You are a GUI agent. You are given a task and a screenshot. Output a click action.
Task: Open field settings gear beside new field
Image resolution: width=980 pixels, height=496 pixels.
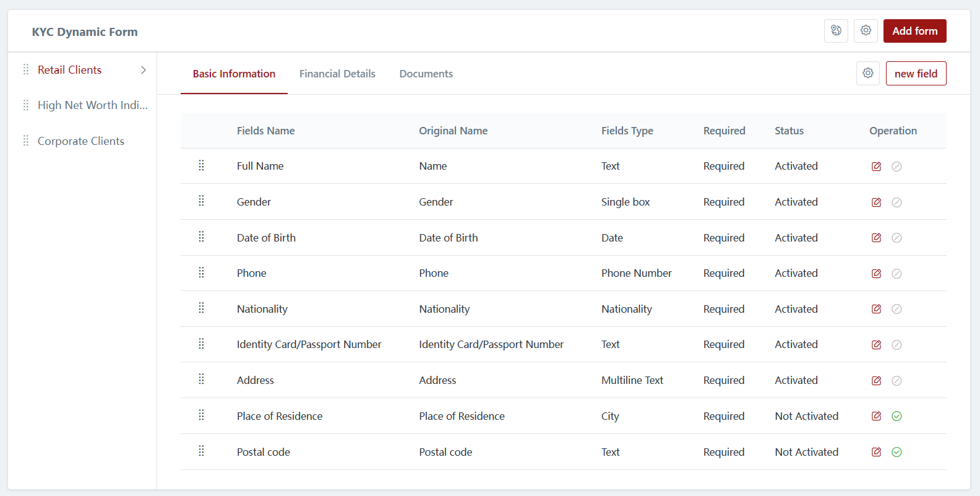867,73
